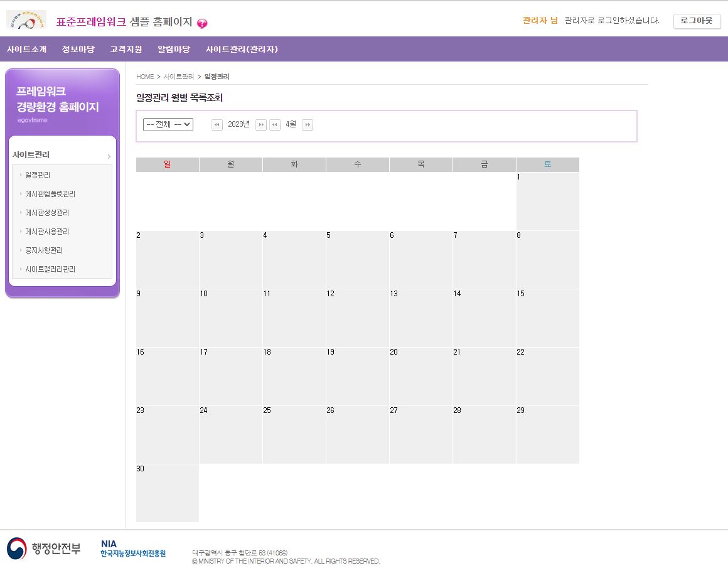Open the '-- 전체 --' schedule type dropdown

168,125
